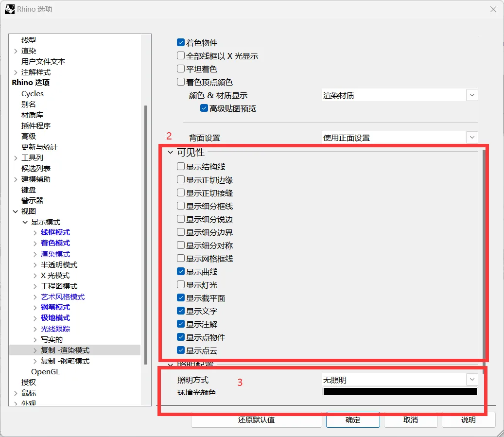Uncheck 显示点云 checkbox
The width and height of the screenshot is (504, 437).
point(181,350)
